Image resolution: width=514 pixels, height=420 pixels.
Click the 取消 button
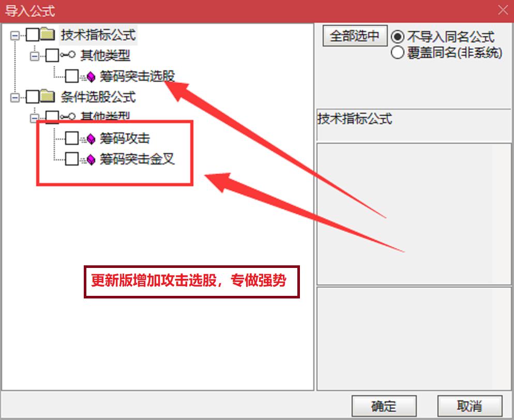(470, 406)
